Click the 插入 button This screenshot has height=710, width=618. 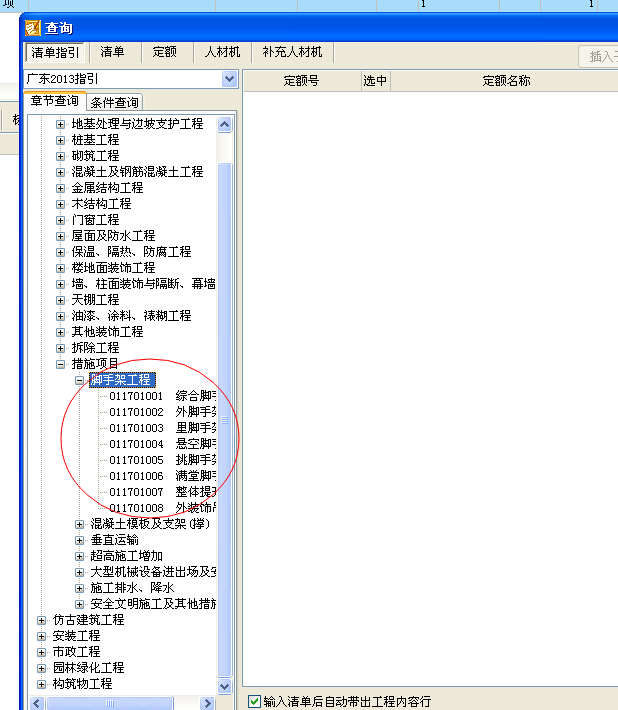coord(599,57)
